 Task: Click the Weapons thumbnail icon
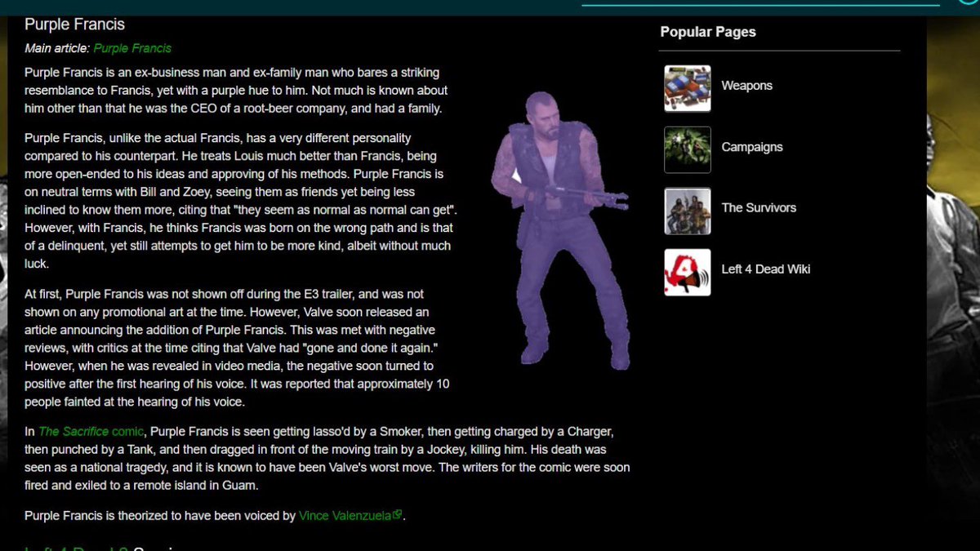[x=688, y=88]
